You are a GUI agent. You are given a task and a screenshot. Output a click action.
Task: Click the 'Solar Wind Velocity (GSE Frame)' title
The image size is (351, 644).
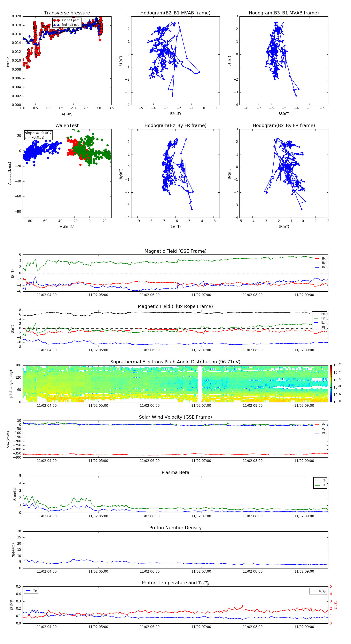point(175,417)
